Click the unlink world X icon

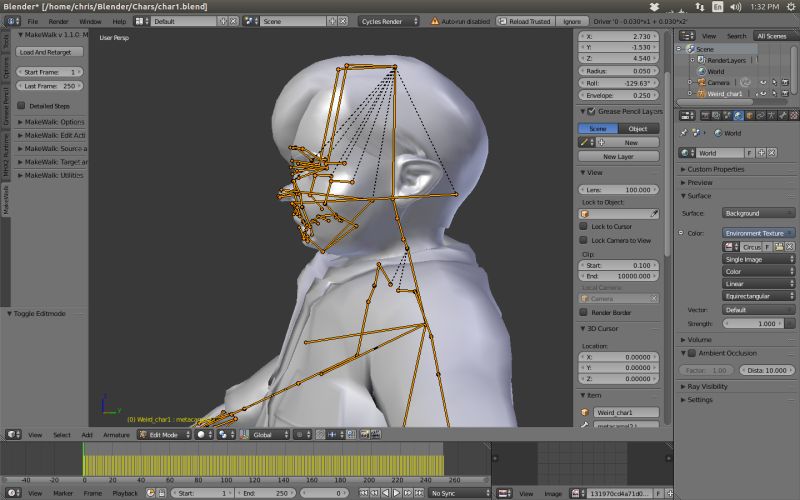[772, 153]
